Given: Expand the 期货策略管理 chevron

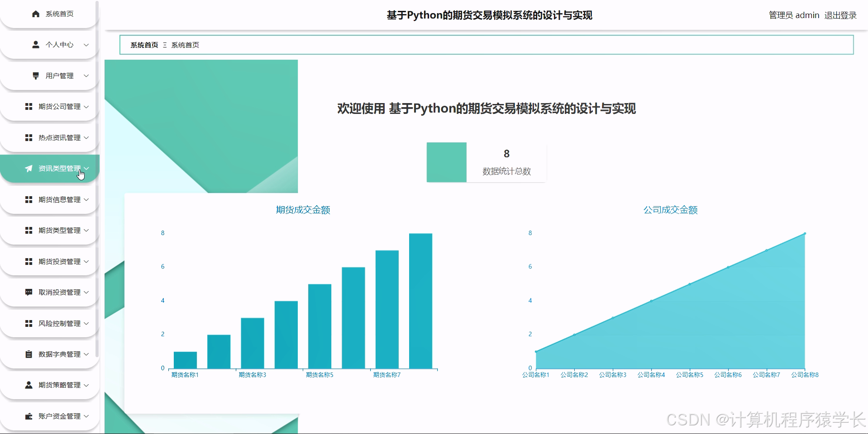Looking at the screenshot, I should [x=86, y=385].
